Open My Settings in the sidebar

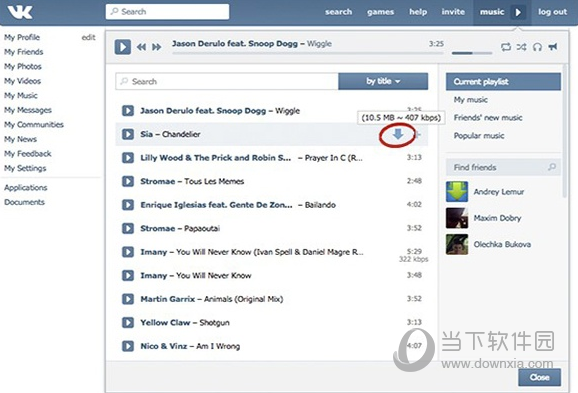point(25,168)
